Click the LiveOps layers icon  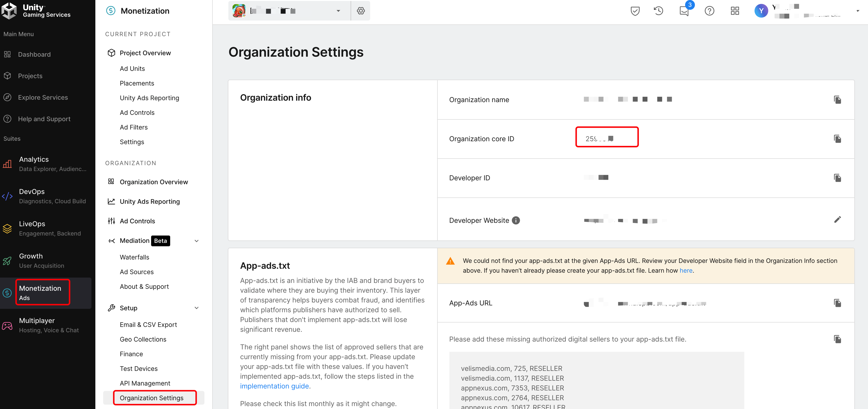[x=7, y=229]
